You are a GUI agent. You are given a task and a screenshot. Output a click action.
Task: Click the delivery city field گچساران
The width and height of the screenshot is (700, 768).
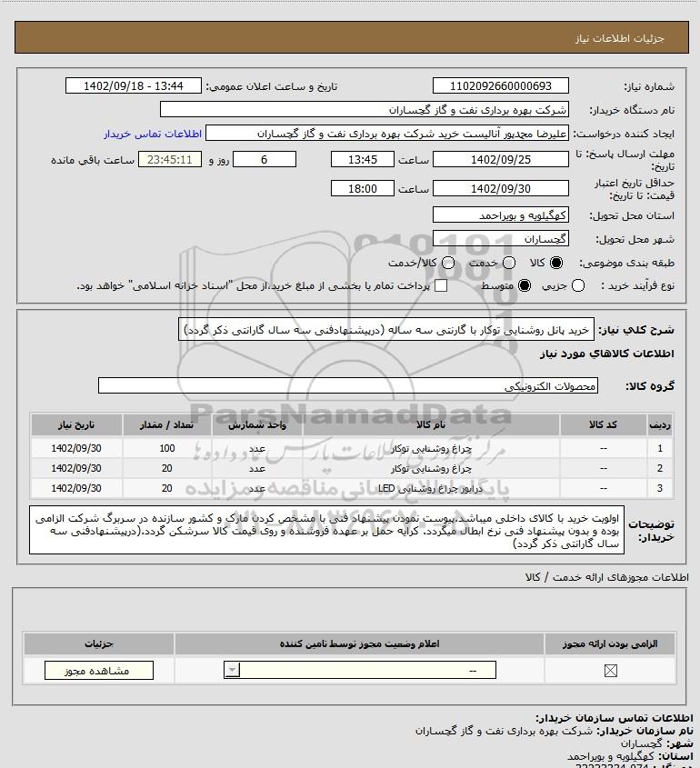click(501, 238)
